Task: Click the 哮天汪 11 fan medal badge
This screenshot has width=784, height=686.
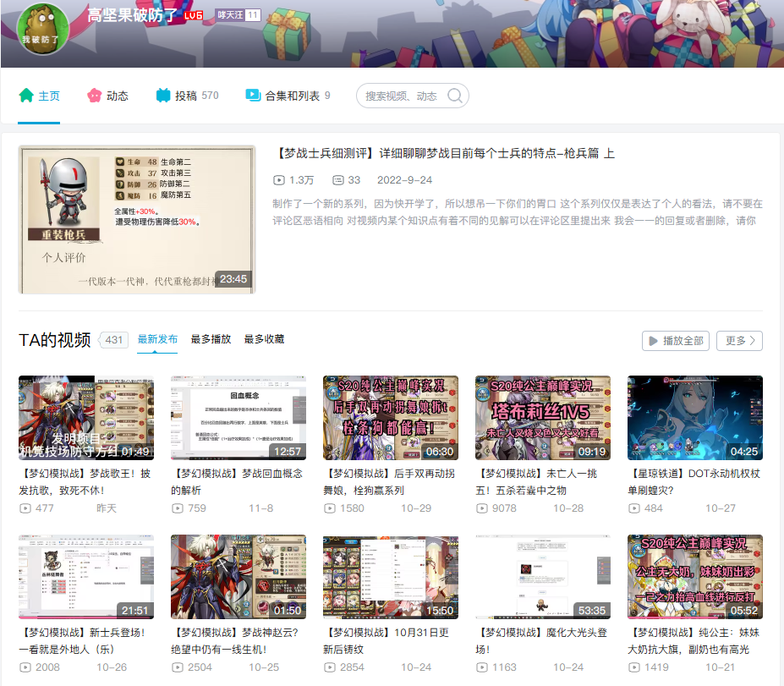Action: pyautogui.click(x=238, y=15)
